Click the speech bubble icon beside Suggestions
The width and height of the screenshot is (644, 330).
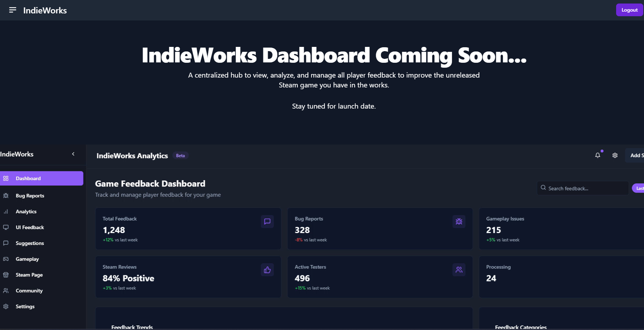coord(6,243)
